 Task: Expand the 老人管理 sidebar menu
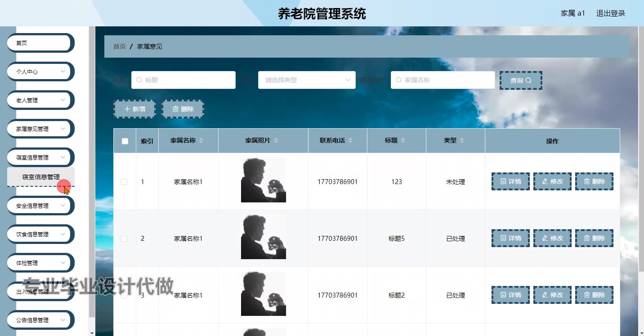pos(40,100)
